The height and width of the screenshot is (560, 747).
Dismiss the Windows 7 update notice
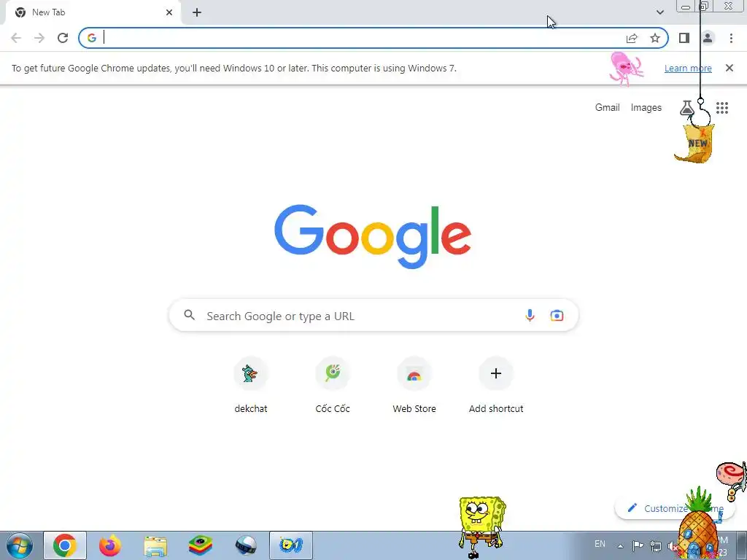click(x=729, y=68)
